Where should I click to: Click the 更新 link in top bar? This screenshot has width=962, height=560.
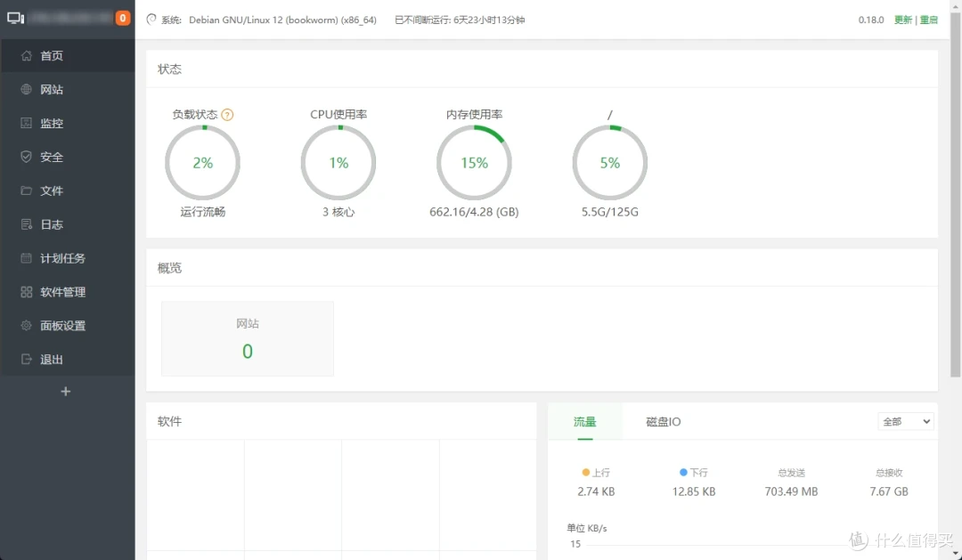click(903, 20)
